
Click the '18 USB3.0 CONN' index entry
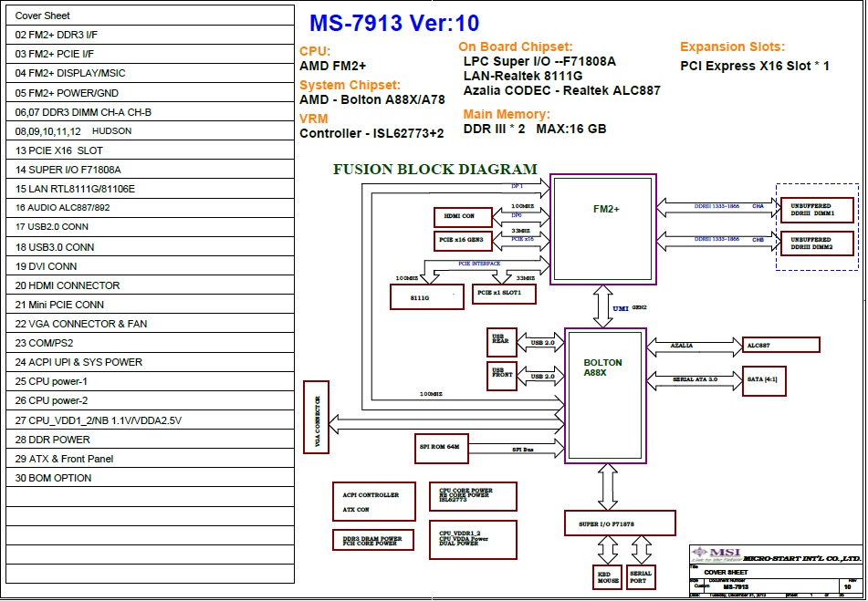tap(150, 247)
